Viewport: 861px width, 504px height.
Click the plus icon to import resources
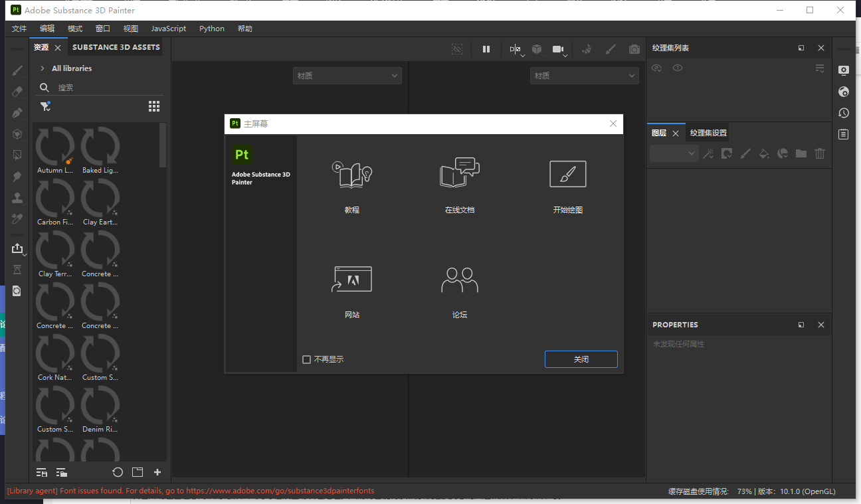(x=157, y=472)
